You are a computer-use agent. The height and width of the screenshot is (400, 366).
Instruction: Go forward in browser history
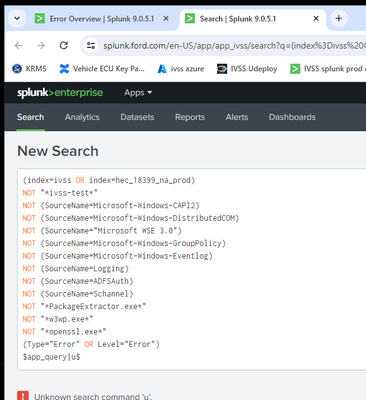tap(41, 45)
